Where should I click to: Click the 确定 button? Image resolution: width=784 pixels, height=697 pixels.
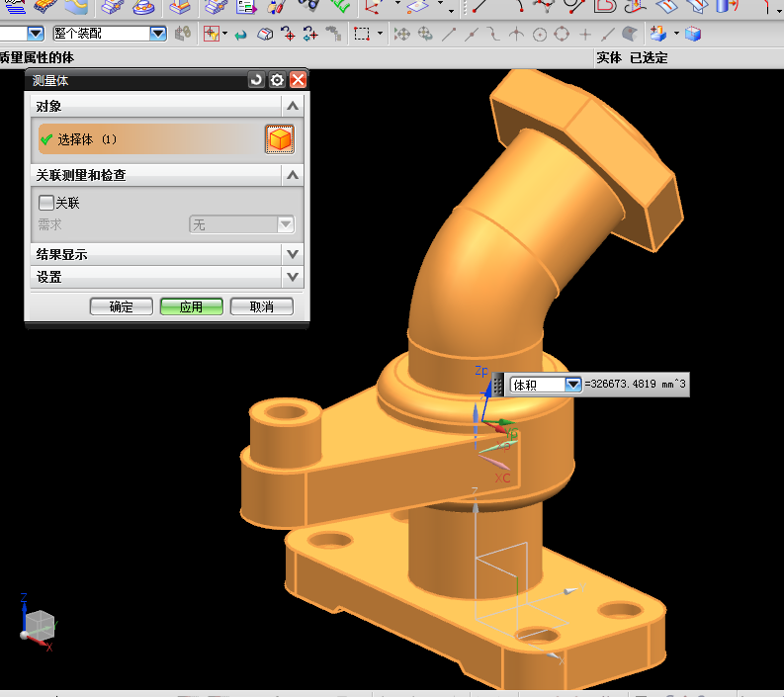coord(121,306)
